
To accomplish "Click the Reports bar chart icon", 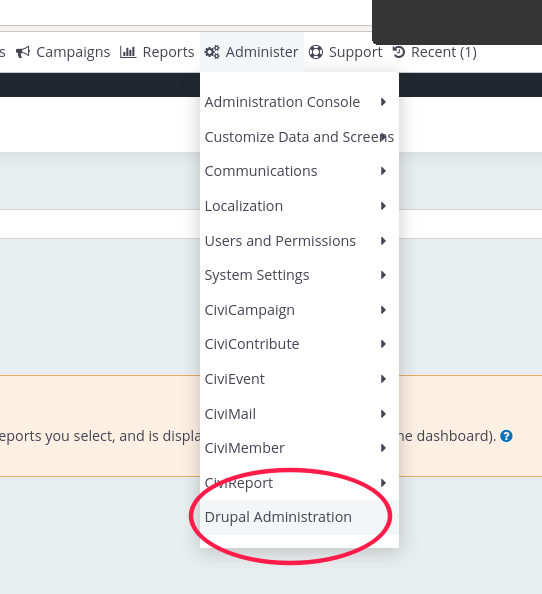I will (x=128, y=52).
